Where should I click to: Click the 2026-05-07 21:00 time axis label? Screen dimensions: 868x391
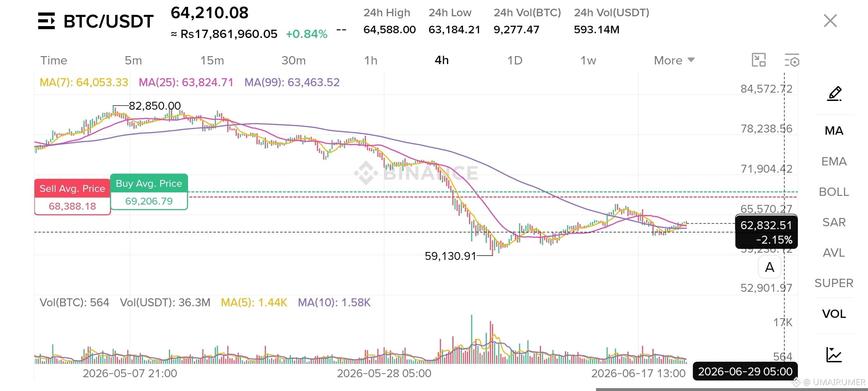pyautogui.click(x=130, y=373)
